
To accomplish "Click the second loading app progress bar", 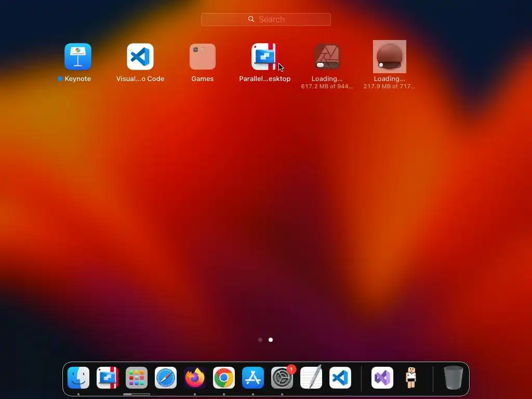I will point(390,65).
